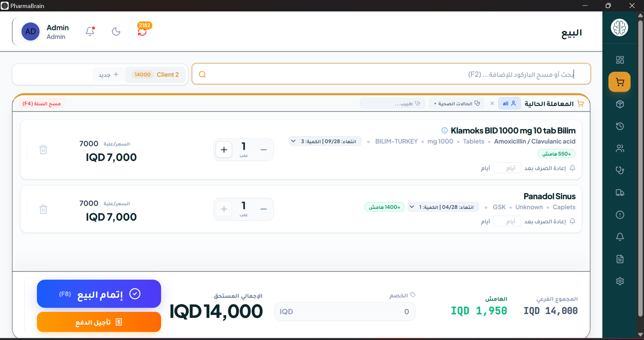Click the notification bell next to Admin
Screen dimensions: 644x340
(90, 31)
